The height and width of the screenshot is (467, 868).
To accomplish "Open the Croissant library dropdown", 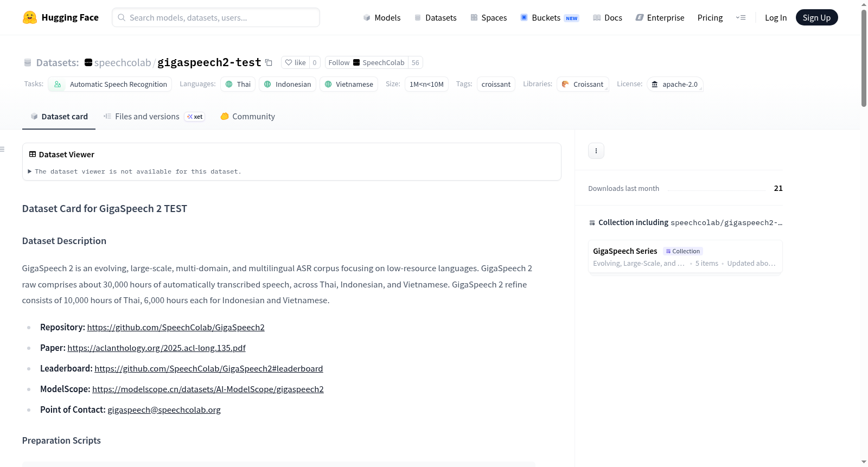I will point(583,84).
